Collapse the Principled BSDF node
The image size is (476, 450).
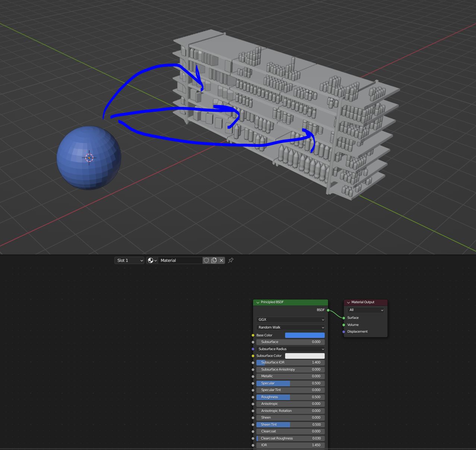pos(258,302)
